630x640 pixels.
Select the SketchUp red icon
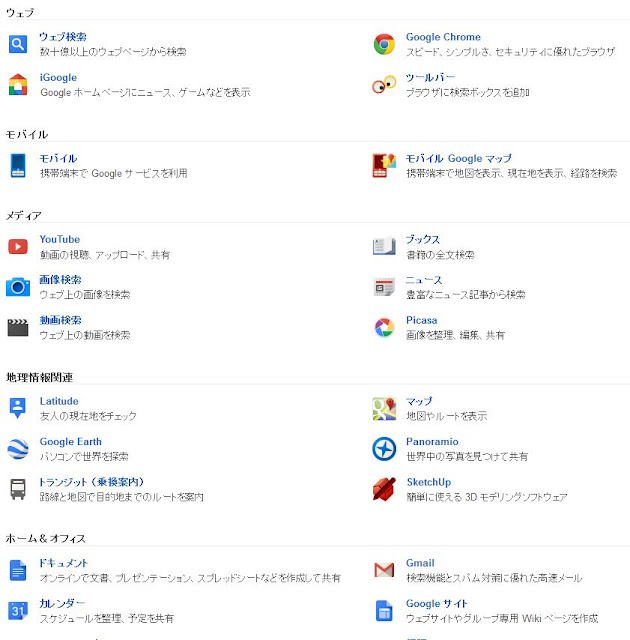384,489
